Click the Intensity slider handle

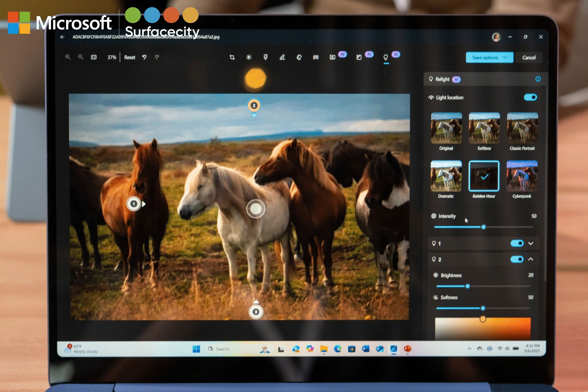483,227
